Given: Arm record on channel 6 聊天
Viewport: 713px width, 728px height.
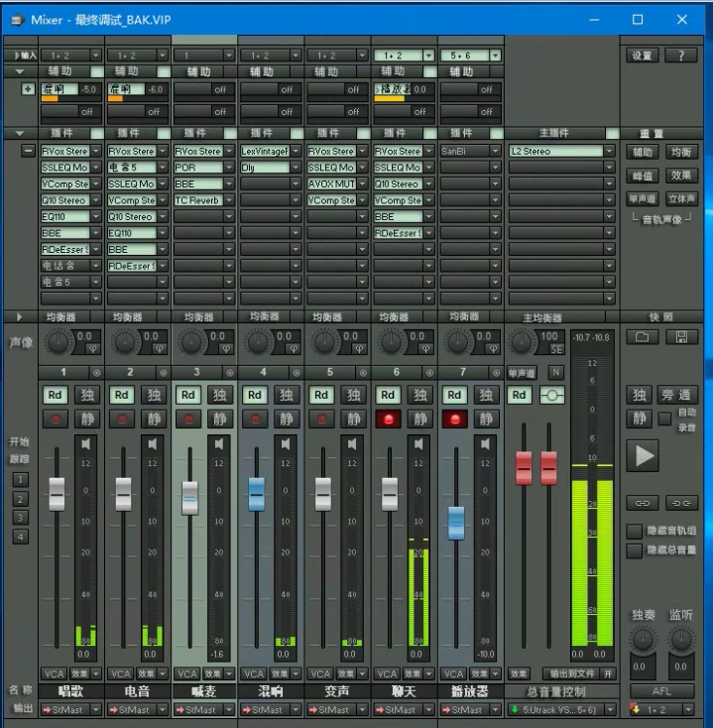Looking at the screenshot, I should (388, 420).
